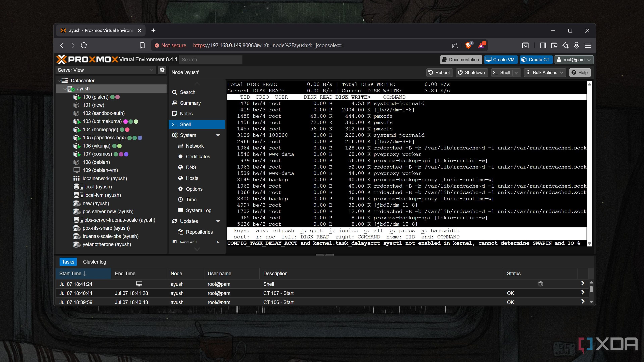644x362 pixels.
Task: Open the Server View settings gear
Action: click(x=162, y=70)
